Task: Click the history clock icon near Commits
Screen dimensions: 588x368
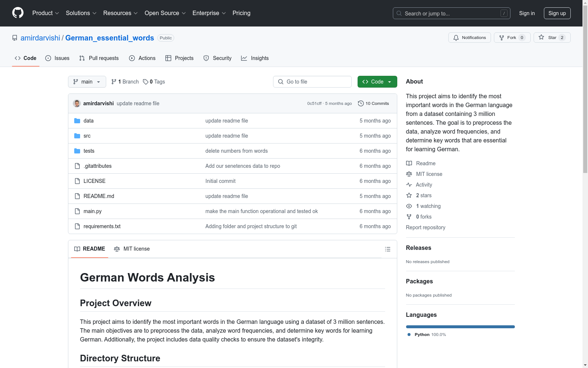Action: [x=361, y=103]
